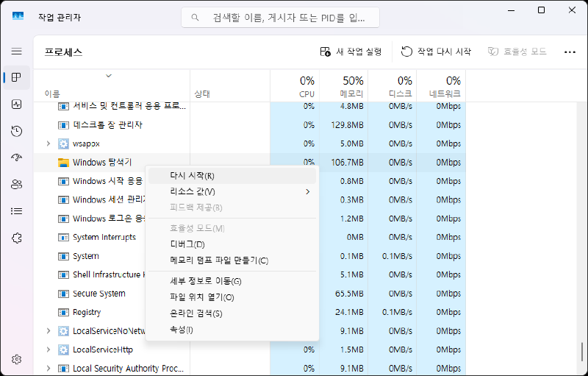Viewport: 588px width, 376px height.
Task: Click the 효율성 모드 toolbar button
Action: (x=517, y=52)
